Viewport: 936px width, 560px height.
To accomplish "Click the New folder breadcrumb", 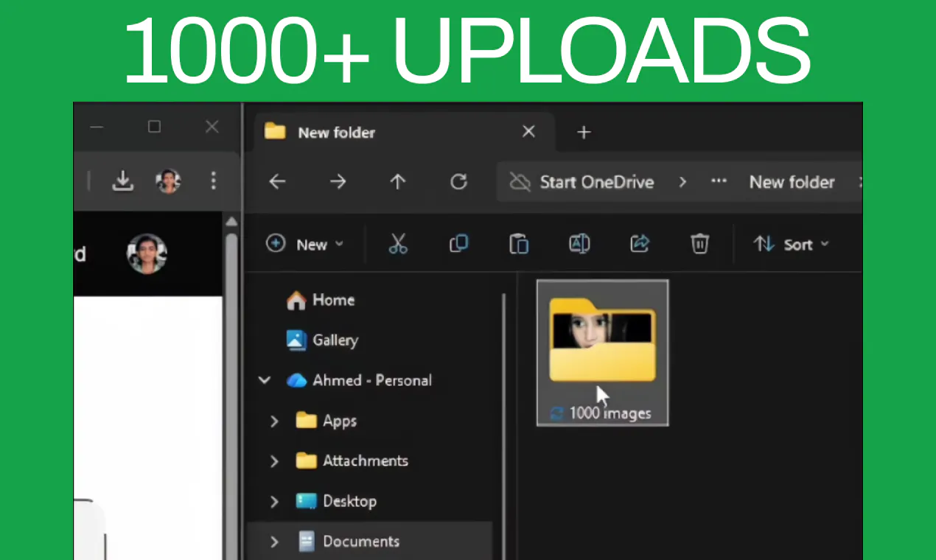I will (792, 182).
